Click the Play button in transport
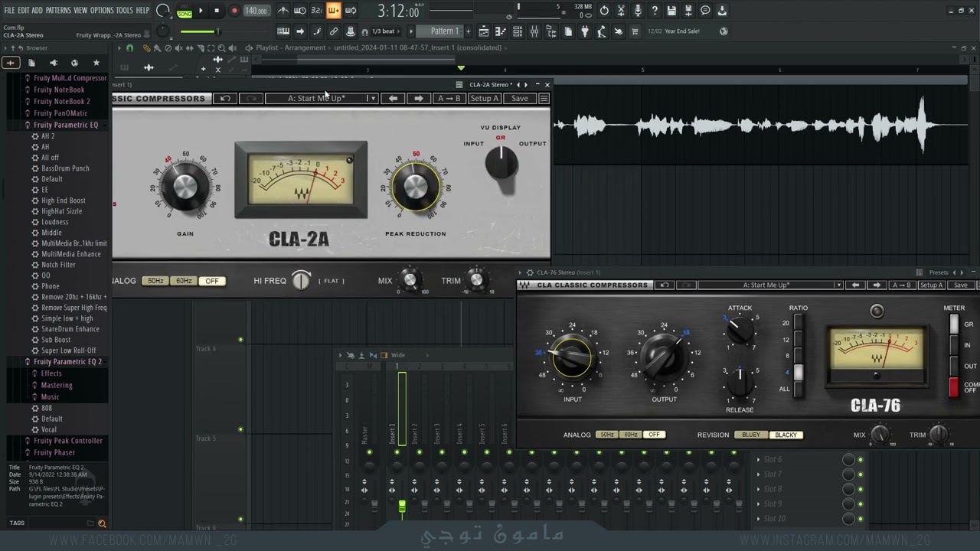Screen dimensions: 980x551 pos(201,11)
